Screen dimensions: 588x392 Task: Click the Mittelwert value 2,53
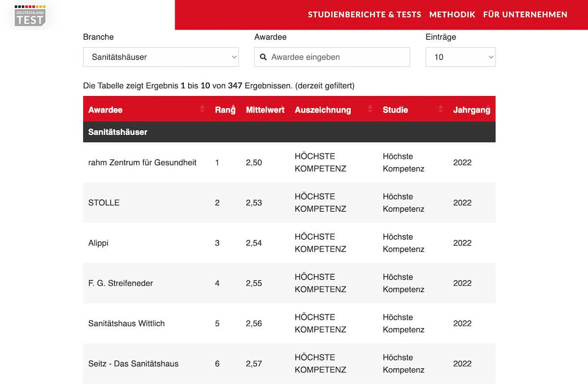coord(254,202)
